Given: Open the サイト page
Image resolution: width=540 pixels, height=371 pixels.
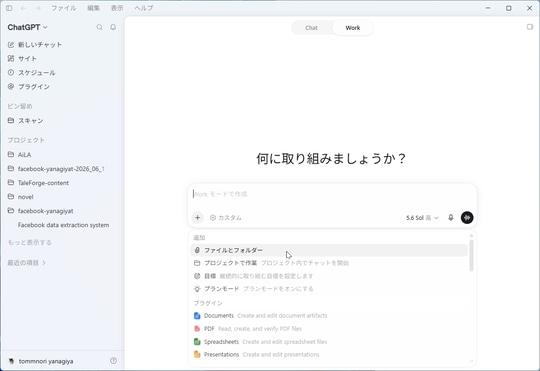Looking at the screenshot, I should [62, 59].
